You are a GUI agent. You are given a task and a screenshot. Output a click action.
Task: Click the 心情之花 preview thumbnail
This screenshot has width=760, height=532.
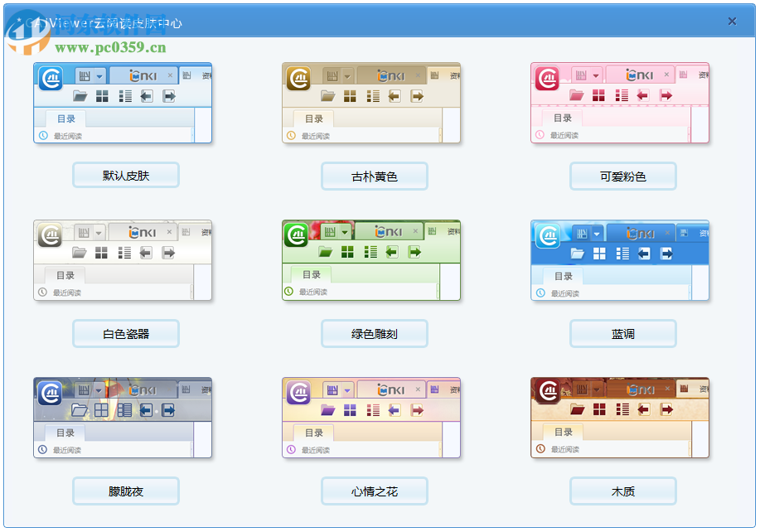point(370,418)
